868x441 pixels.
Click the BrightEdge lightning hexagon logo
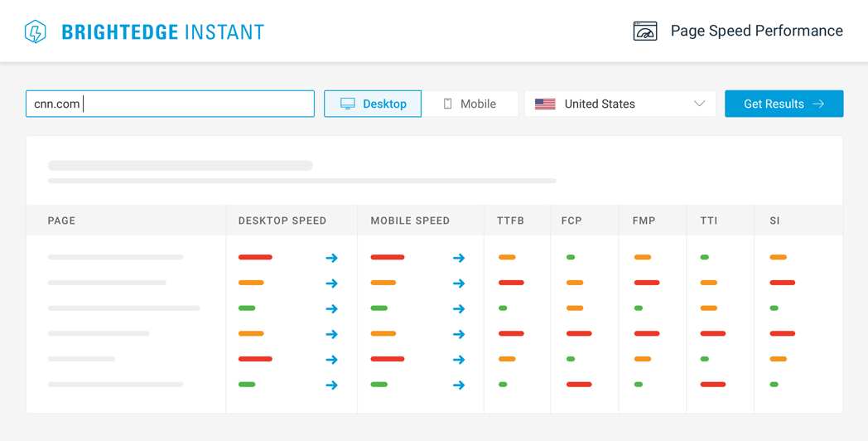pos(36,31)
